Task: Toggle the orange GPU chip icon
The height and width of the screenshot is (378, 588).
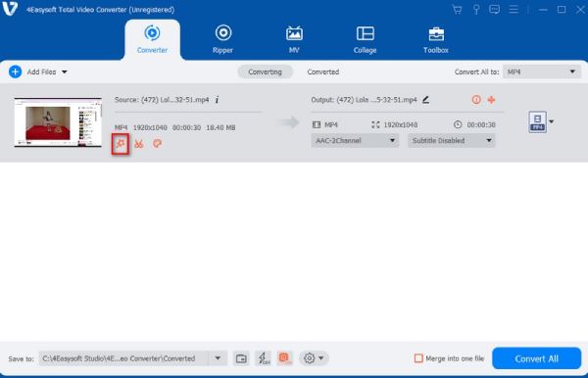Action: pos(284,357)
